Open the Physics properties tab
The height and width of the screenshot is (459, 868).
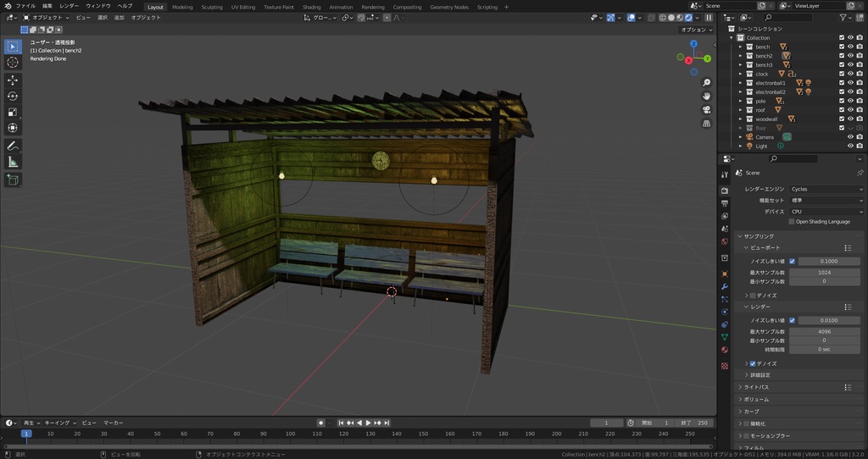click(x=725, y=312)
